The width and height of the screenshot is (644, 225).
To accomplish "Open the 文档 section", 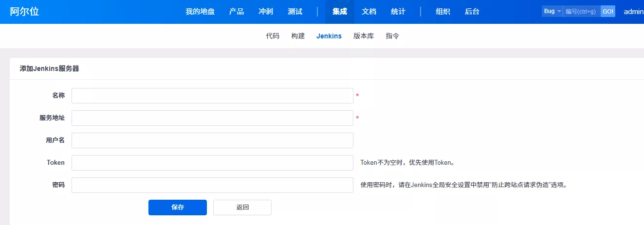I will coord(369,12).
